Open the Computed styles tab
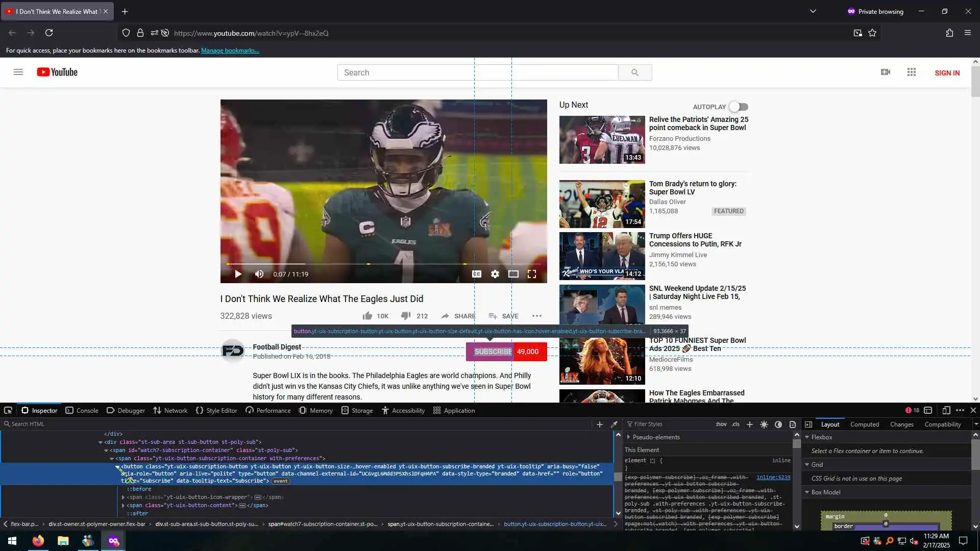Image resolution: width=980 pixels, height=551 pixels. point(864,424)
